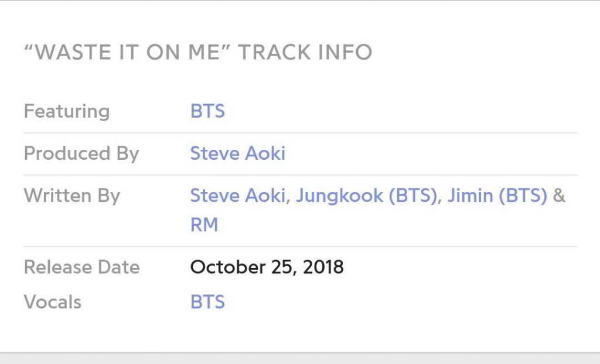
Task: Click the Vocals row label
Action: [x=52, y=302]
